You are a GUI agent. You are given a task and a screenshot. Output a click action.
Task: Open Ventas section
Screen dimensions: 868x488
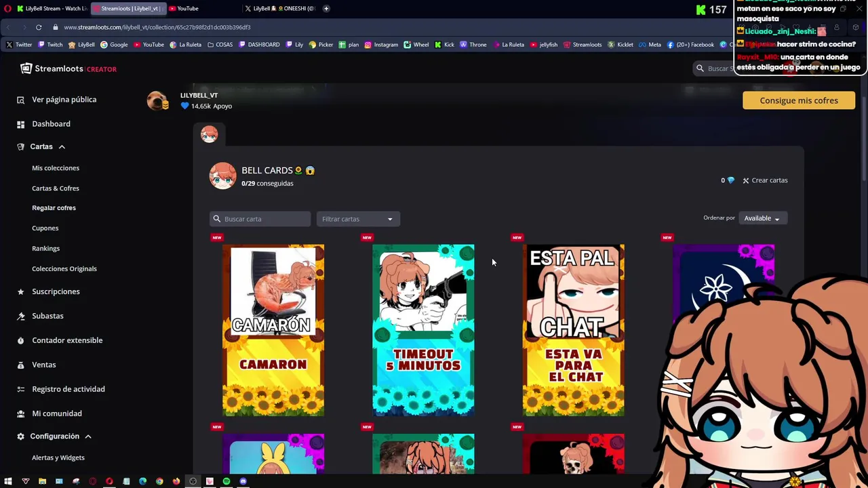pos(43,365)
